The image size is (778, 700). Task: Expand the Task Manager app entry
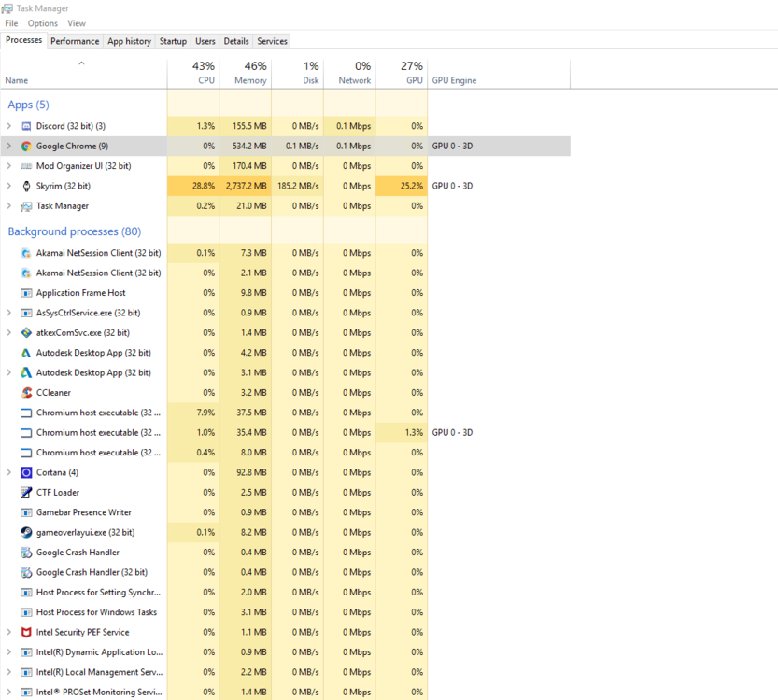tap(9, 205)
